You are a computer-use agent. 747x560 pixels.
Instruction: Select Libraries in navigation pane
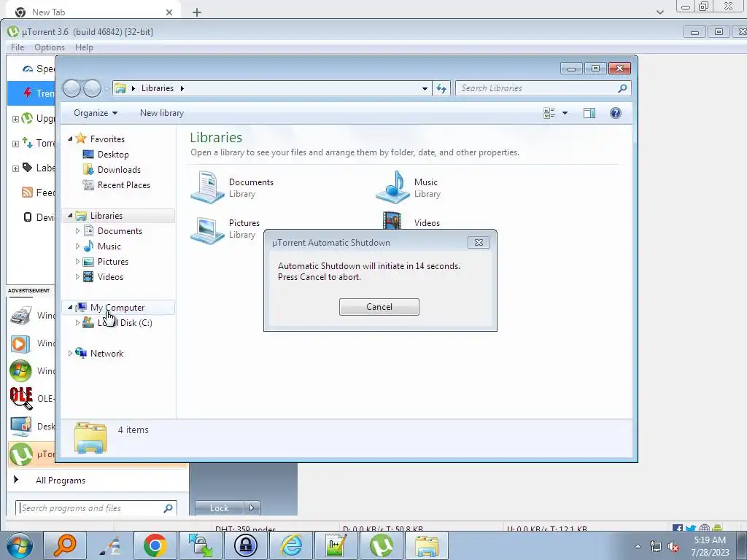[107, 216]
